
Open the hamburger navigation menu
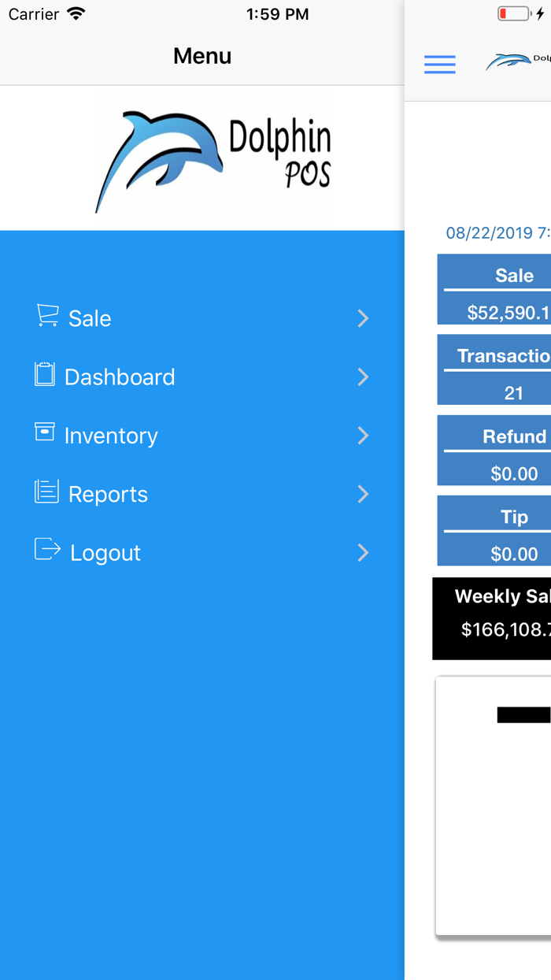click(439, 64)
